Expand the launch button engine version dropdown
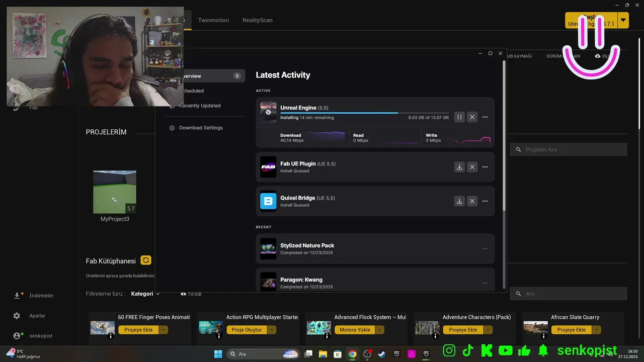Screen dimensions: 644x362 pyautogui.click(x=623, y=20)
